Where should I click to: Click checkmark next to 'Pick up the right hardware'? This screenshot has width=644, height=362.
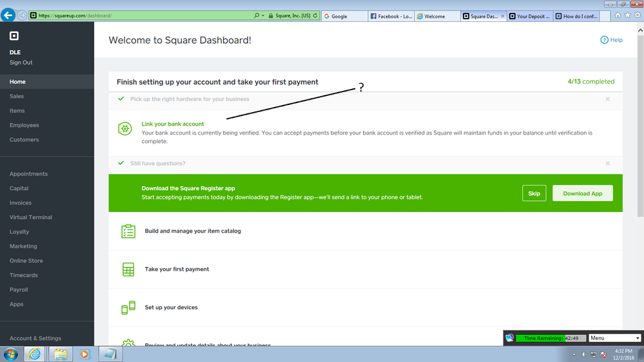pyautogui.click(x=121, y=99)
